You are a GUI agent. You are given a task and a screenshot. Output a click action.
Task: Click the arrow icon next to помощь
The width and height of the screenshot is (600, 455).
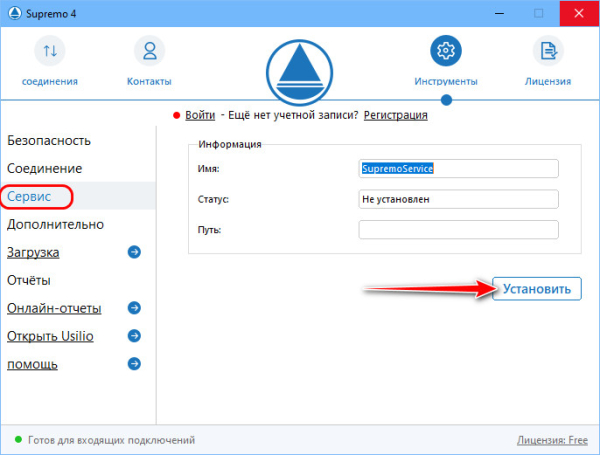pyautogui.click(x=134, y=365)
